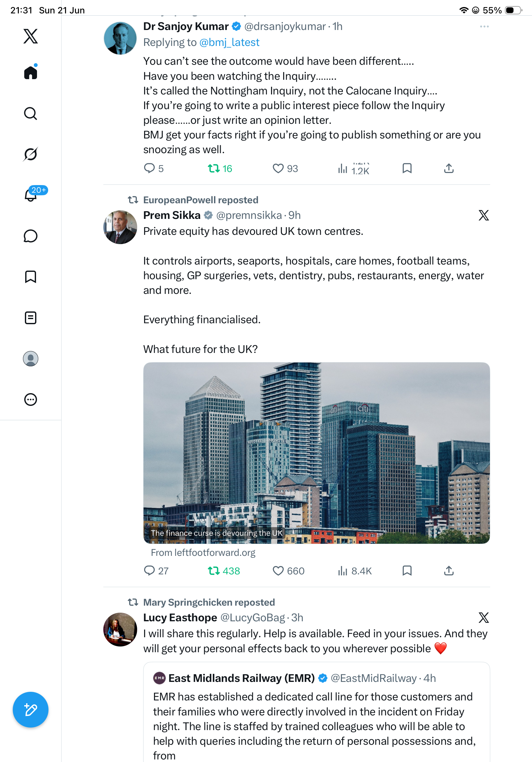Screen dimensions: 532x762
Task: Open the X logo in the sidebar
Action: coord(31,36)
